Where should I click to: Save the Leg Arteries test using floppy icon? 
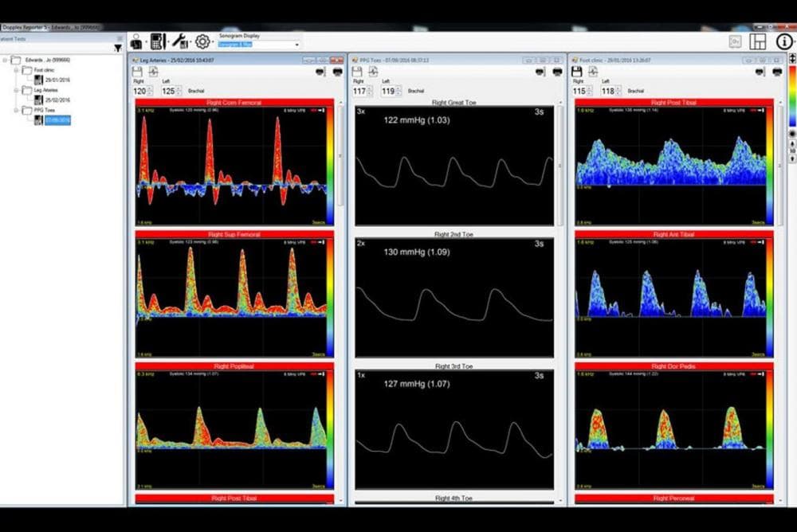click(x=138, y=72)
